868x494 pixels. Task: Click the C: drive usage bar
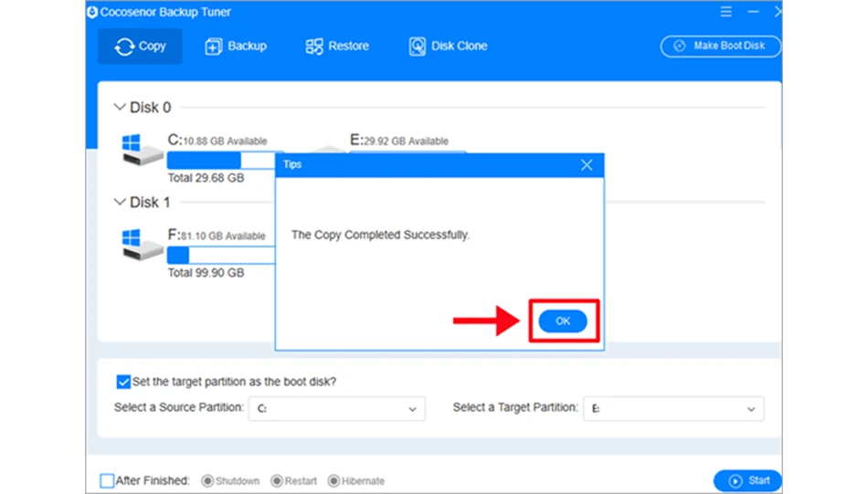[x=221, y=161]
